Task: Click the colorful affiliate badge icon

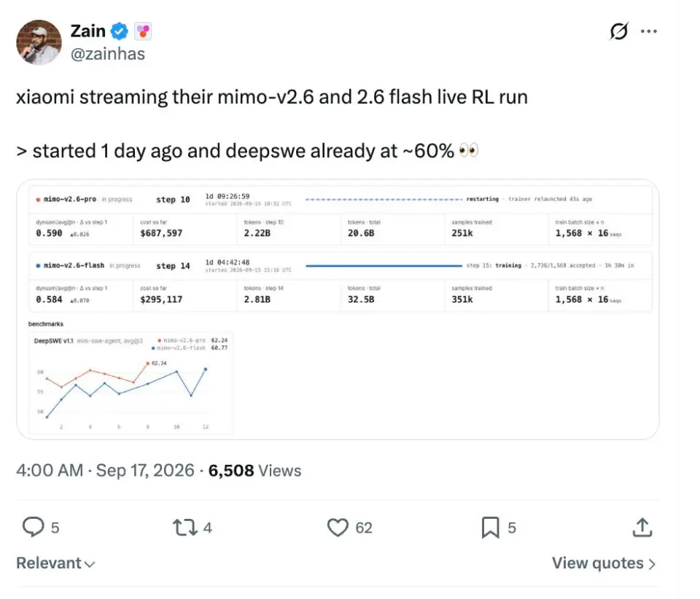Action: coord(143,31)
